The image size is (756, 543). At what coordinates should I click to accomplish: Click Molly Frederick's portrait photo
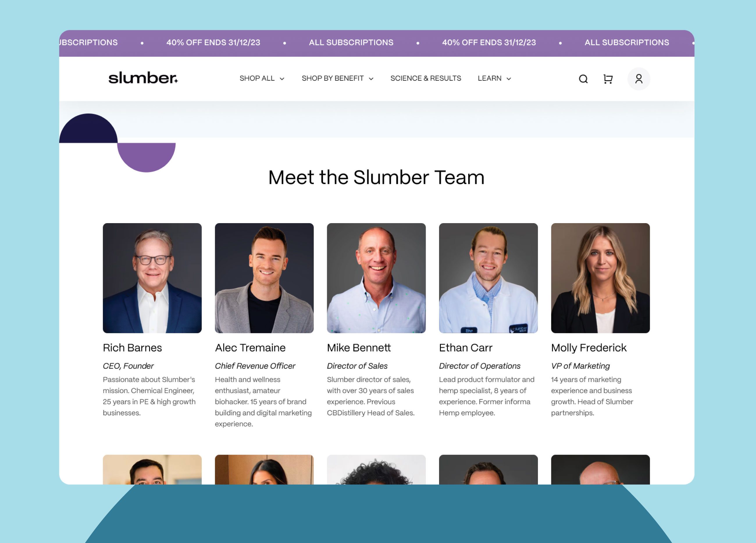[600, 278]
